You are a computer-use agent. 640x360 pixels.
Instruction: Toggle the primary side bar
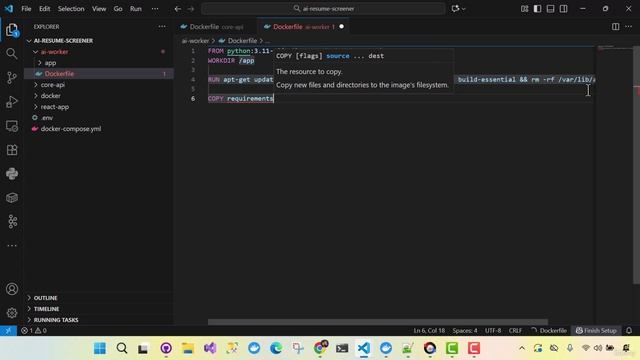point(538,9)
